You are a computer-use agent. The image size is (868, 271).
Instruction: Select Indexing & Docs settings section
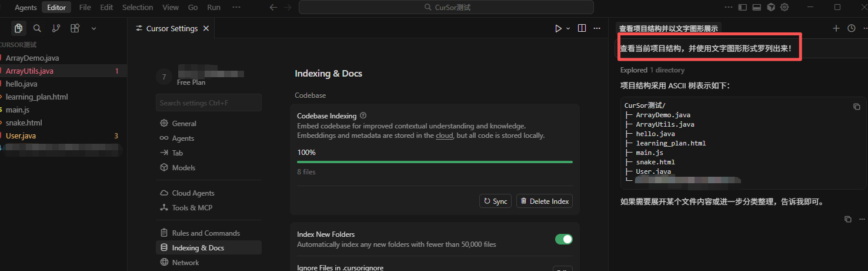[209, 248]
